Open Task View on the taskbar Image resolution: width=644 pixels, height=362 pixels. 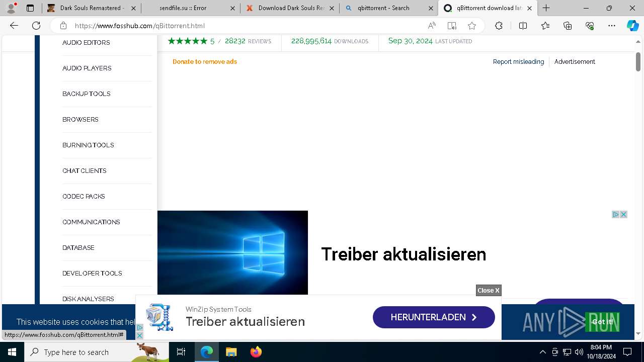[181, 352]
